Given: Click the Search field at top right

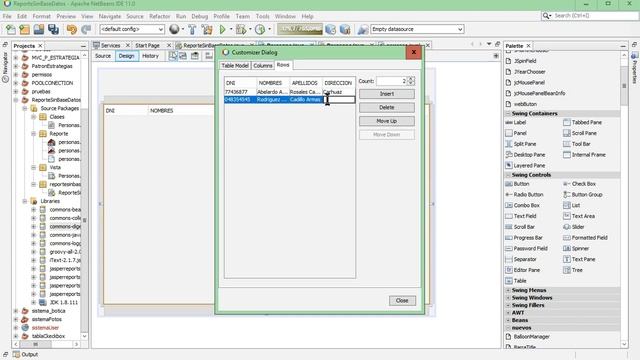Looking at the screenshot, I should 593,16.
